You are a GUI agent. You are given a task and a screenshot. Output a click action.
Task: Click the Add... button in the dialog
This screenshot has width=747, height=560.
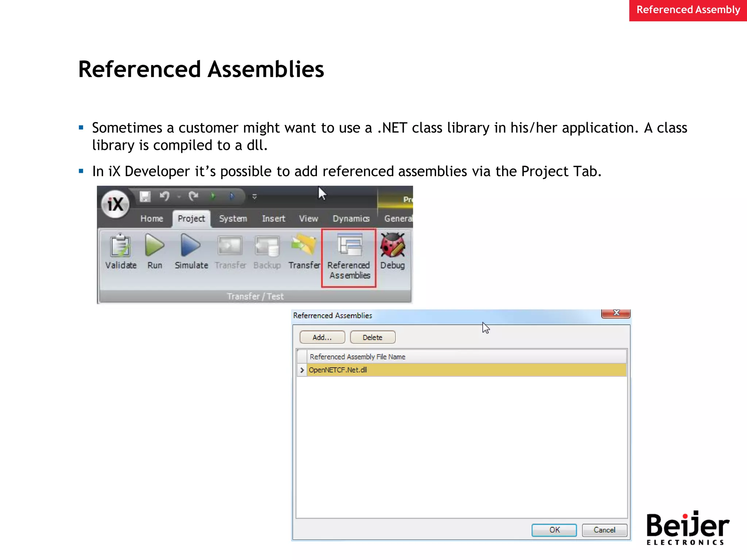point(322,337)
